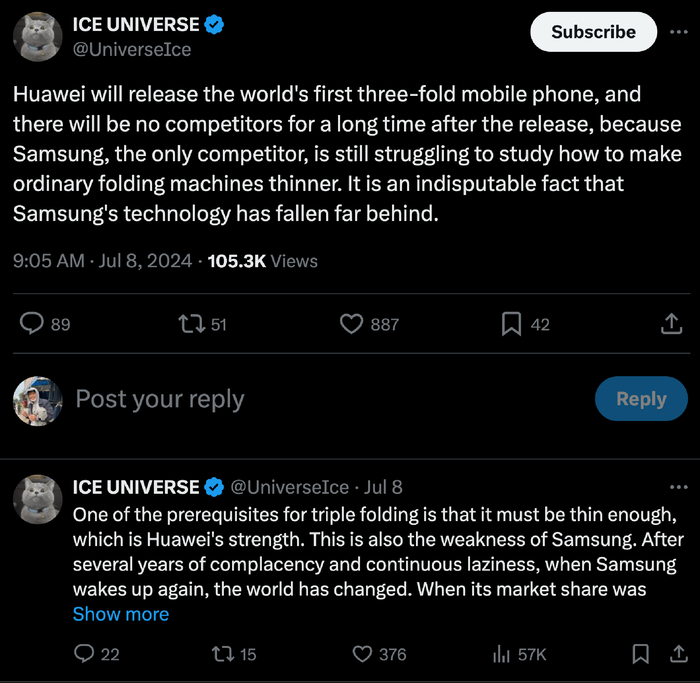Type in the Post your reply field

point(300,399)
